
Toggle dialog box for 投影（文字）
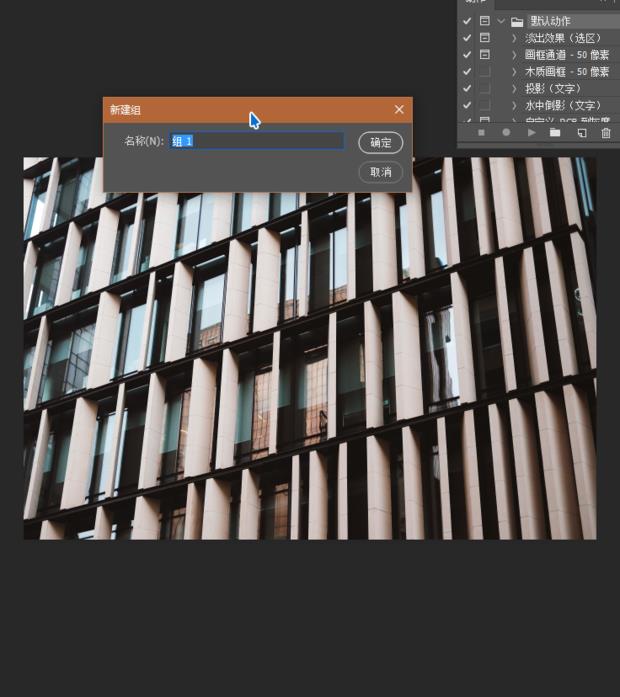pos(484,88)
